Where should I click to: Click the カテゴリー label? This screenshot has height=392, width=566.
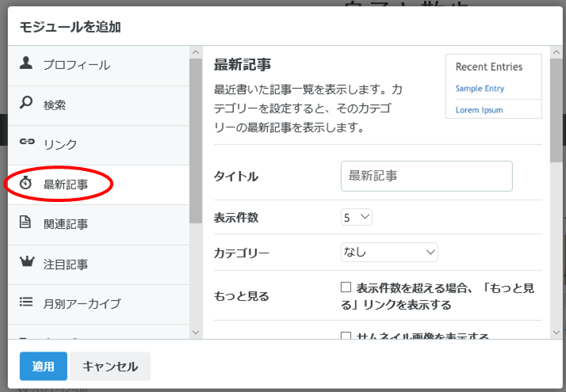click(x=242, y=253)
